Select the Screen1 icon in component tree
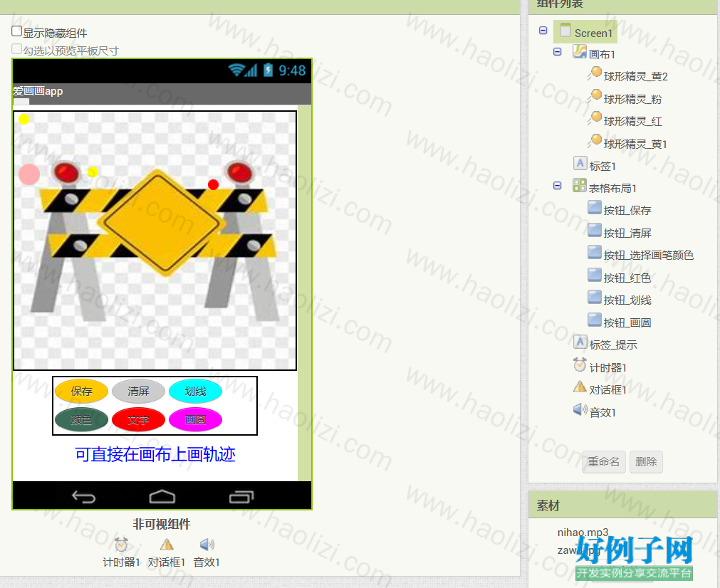Screen dimensions: 720x588 click(x=565, y=31)
